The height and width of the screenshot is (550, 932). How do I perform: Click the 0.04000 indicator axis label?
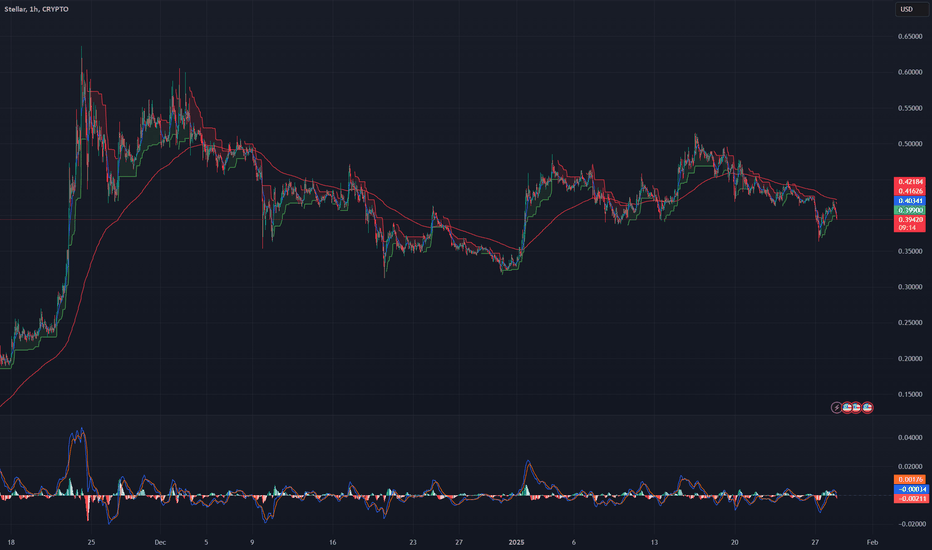click(910, 438)
